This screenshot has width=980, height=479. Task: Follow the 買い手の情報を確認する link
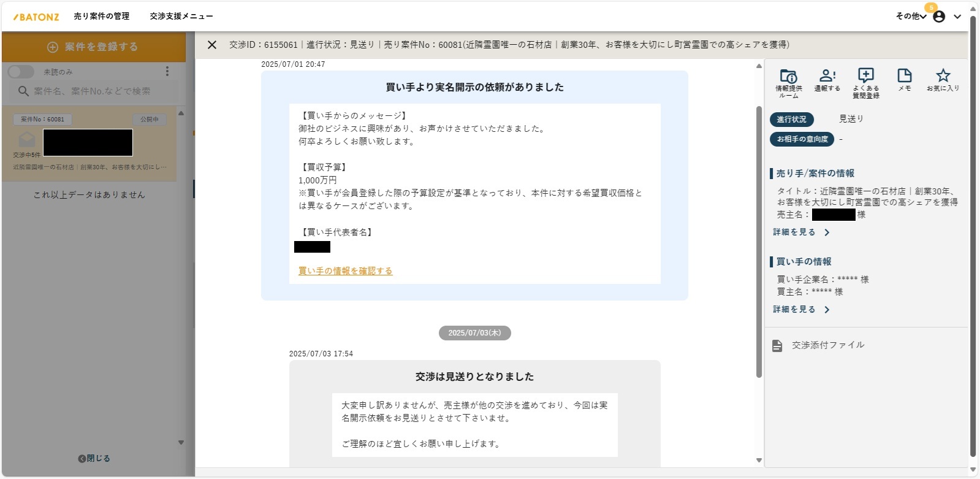[x=345, y=271]
